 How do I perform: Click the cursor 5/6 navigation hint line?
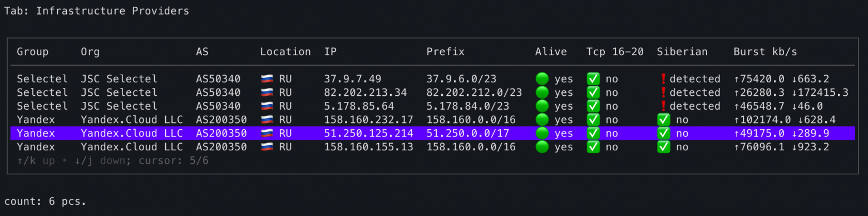point(113,161)
